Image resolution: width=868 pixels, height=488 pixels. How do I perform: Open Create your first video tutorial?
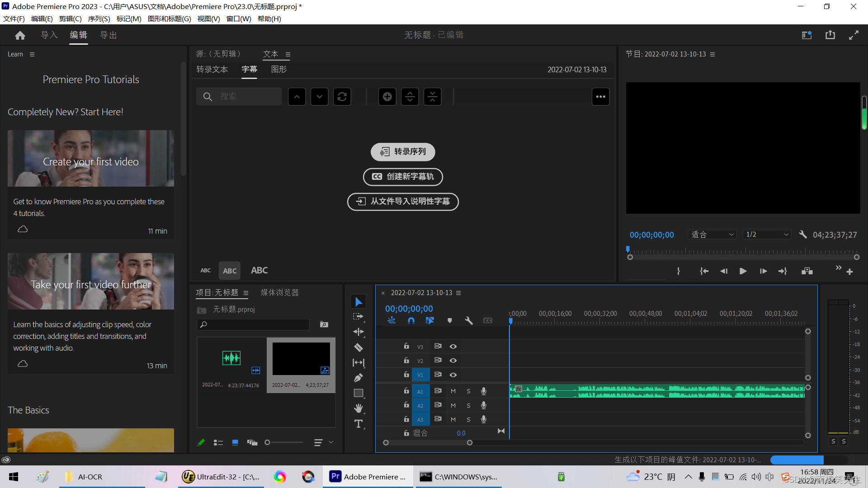click(91, 159)
